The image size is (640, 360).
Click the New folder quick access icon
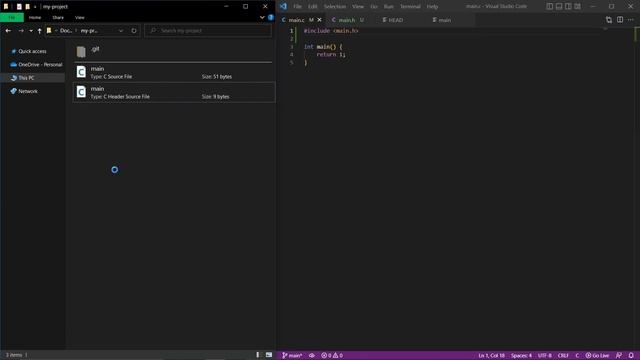point(27,7)
